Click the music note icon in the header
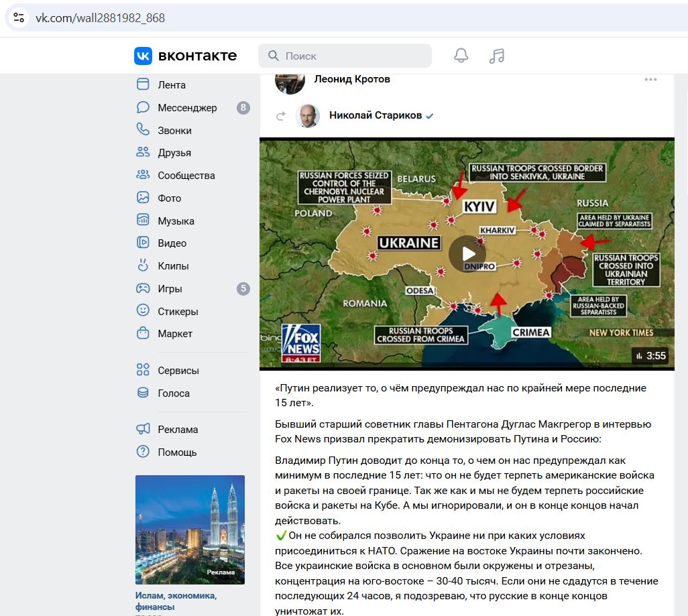This screenshot has height=616, width=688. (497, 55)
